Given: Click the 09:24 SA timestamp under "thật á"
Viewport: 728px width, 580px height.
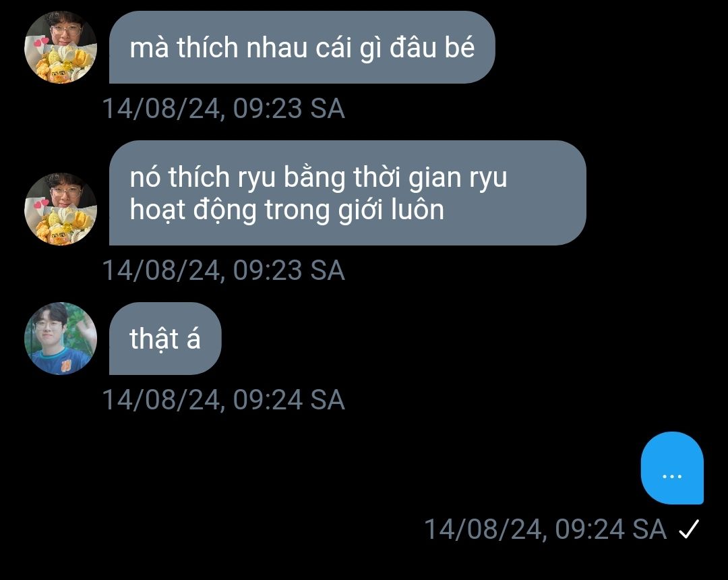Looking at the screenshot, I should pyautogui.click(x=223, y=400).
